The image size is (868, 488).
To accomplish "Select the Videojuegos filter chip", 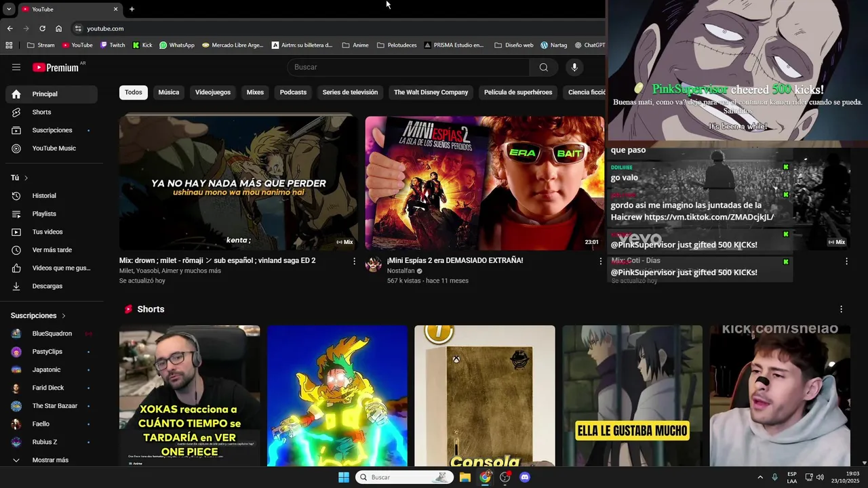I will point(213,92).
